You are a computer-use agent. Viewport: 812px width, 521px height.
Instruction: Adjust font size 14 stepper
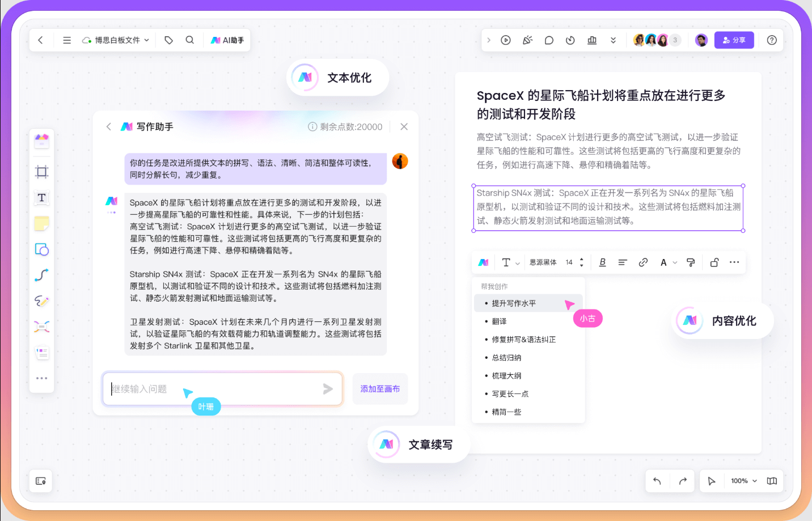[x=581, y=262]
